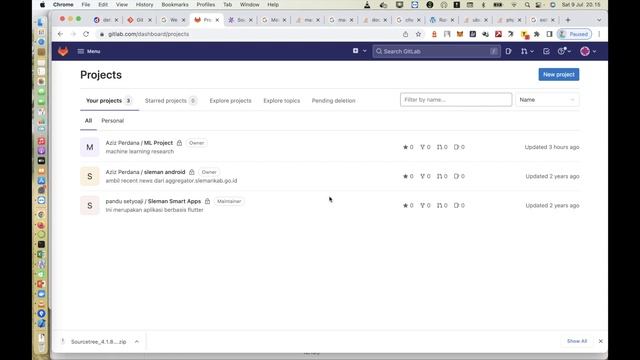This screenshot has width=640, height=360.
Task: Click sleman android issues count
Action: [459, 176]
